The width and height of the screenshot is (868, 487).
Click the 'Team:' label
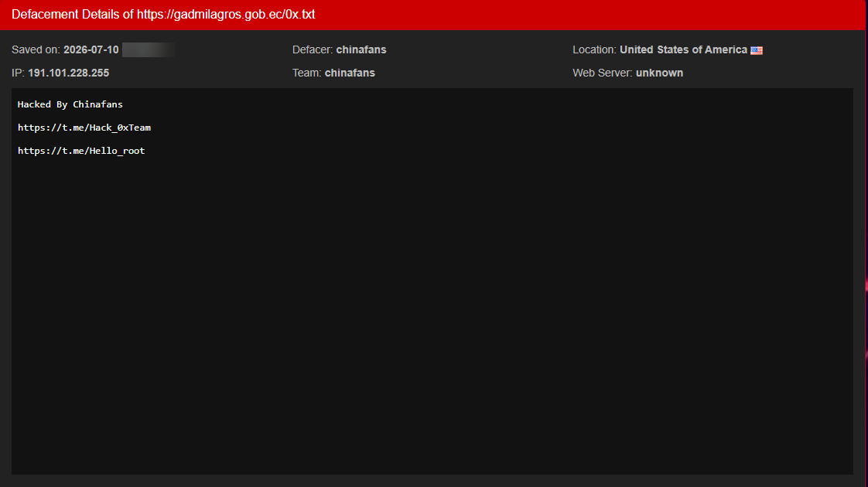point(306,73)
